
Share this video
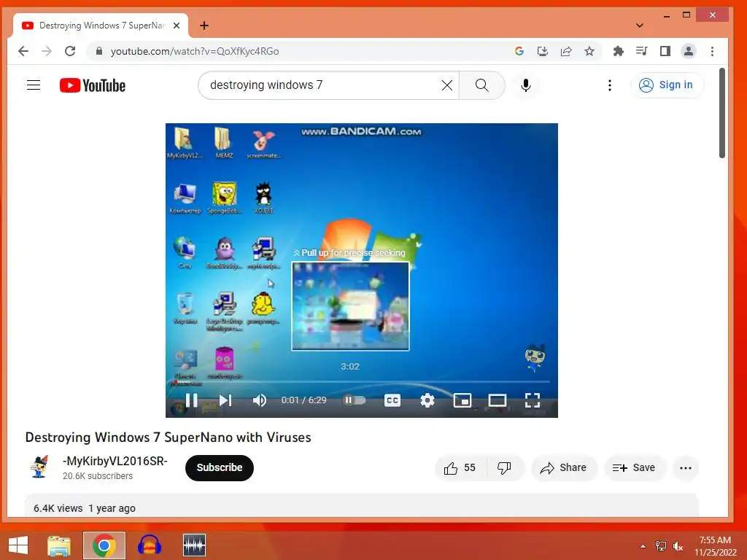pos(563,468)
